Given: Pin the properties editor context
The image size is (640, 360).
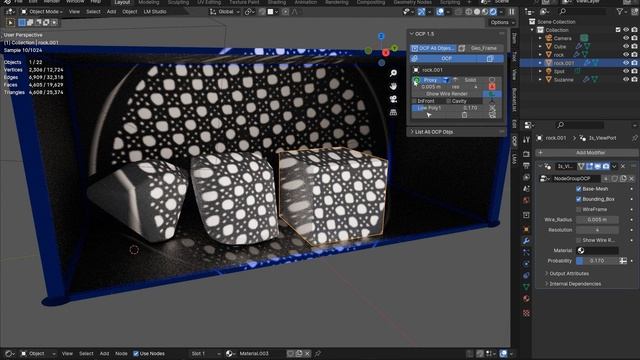Looking at the screenshot, I should coord(635,138).
